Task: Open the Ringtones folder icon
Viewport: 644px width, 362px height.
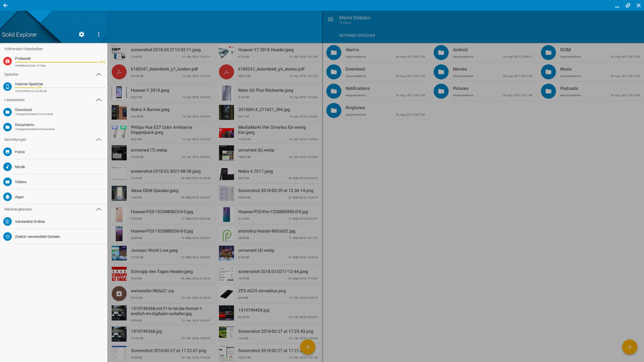Action: coord(334,111)
